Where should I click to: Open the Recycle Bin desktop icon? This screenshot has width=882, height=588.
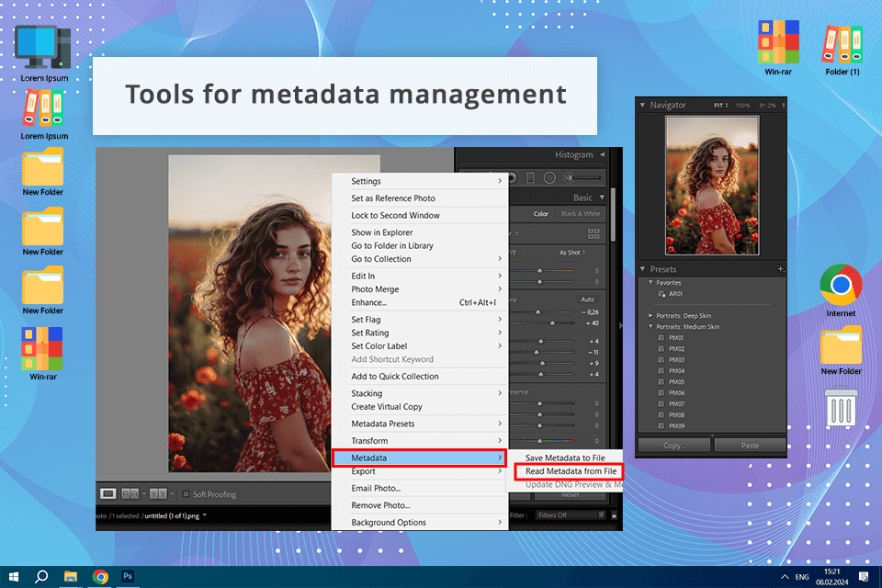pos(842,407)
